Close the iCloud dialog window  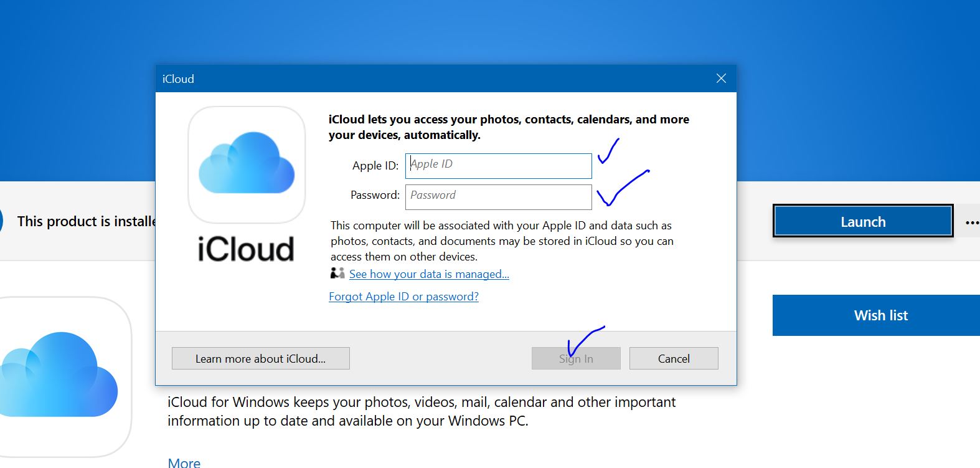[721, 79]
